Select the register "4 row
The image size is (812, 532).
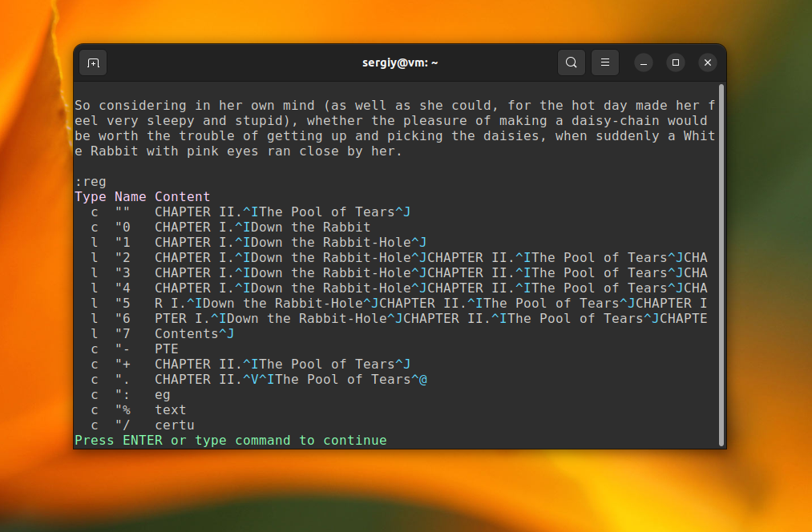(x=398, y=288)
